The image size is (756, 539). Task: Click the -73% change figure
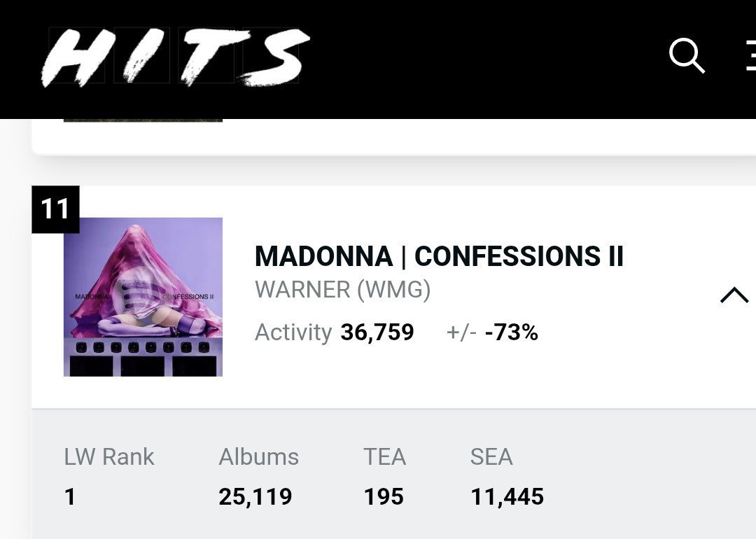point(512,332)
